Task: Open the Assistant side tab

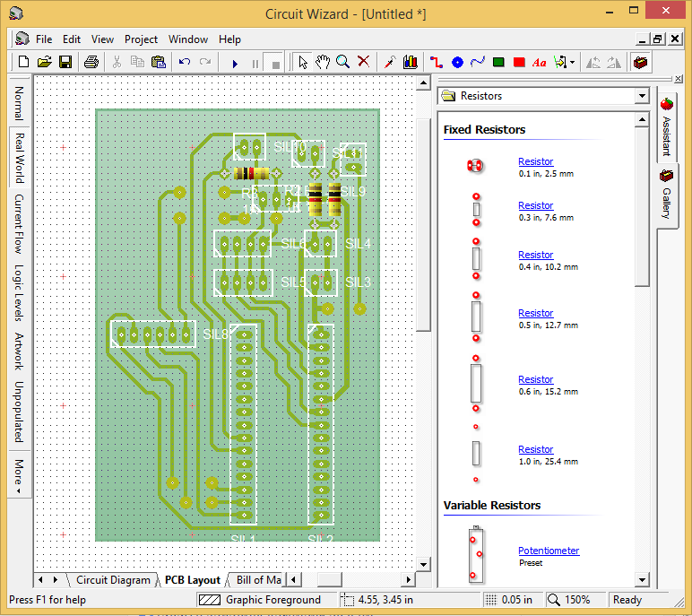Action: [x=666, y=127]
